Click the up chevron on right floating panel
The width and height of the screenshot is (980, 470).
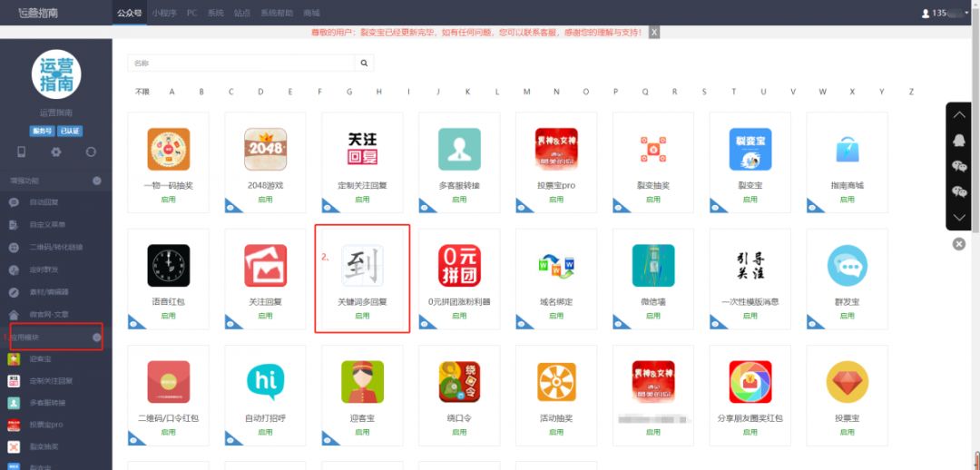(959, 115)
